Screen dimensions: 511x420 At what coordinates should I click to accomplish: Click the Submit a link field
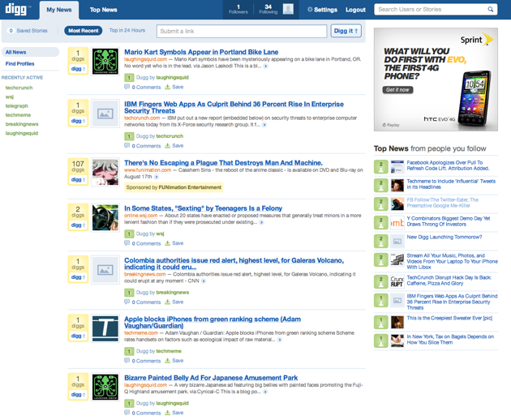coord(242,32)
